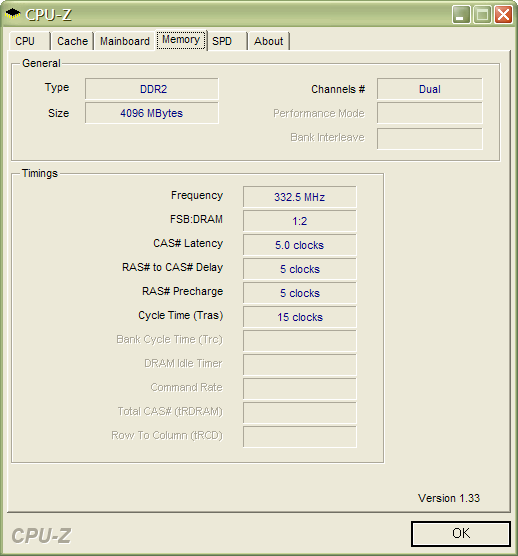
Task: Select the 5.0 clocks CAS# Latency value
Action: [300, 245]
